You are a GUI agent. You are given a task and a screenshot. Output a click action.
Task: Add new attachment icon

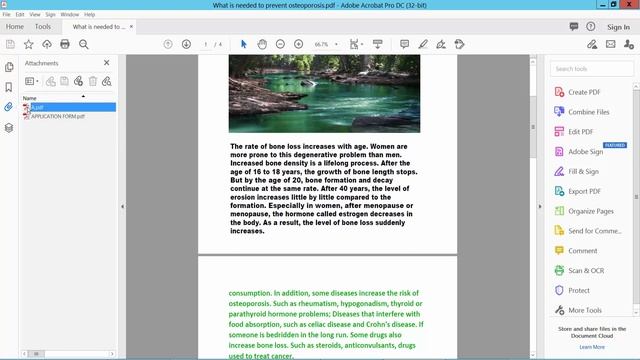pyautogui.click(x=78, y=81)
